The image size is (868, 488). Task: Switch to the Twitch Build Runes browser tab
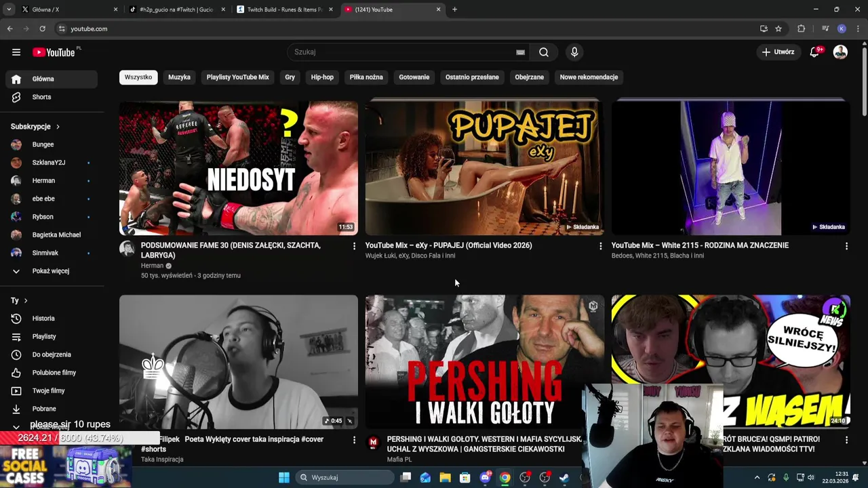coord(285,9)
